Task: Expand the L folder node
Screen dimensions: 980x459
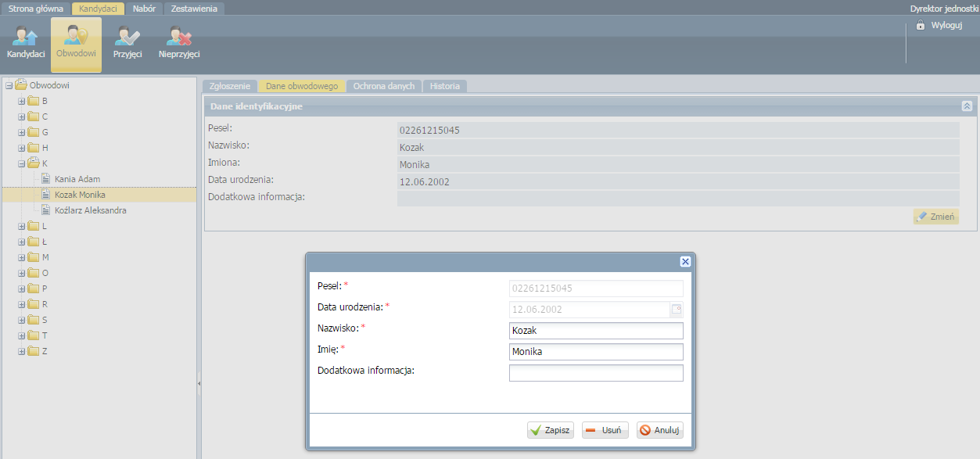Action: [22, 226]
